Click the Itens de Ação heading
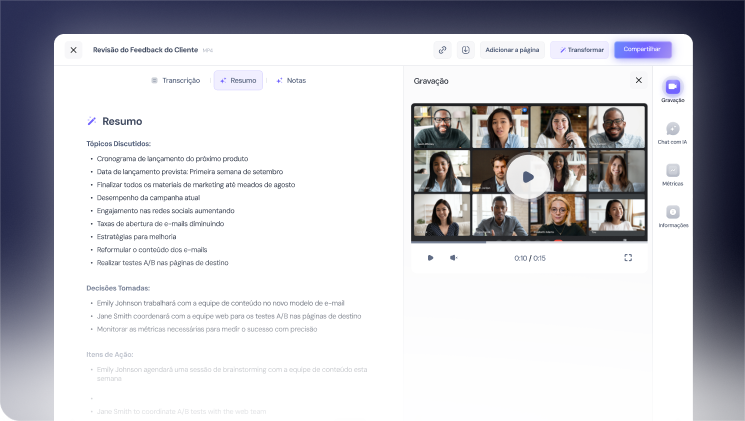Image resolution: width=745 pixels, height=421 pixels. pyautogui.click(x=110, y=354)
